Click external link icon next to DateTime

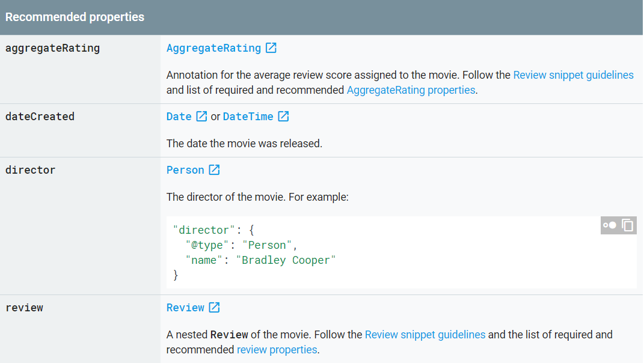tap(283, 117)
